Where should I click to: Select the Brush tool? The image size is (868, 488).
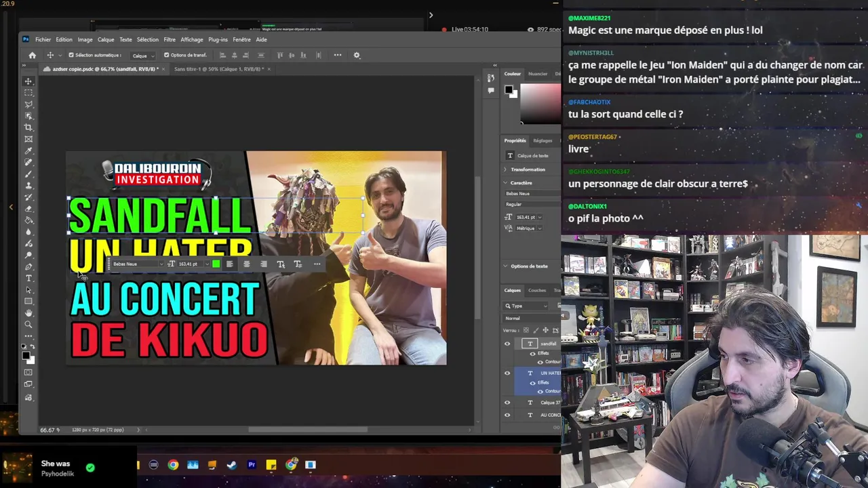click(28, 174)
